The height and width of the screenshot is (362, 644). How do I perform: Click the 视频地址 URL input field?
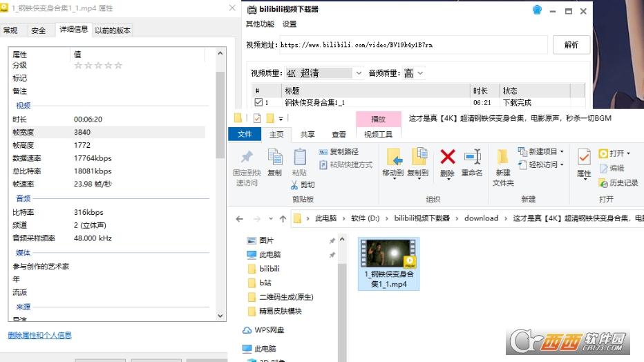pos(414,45)
